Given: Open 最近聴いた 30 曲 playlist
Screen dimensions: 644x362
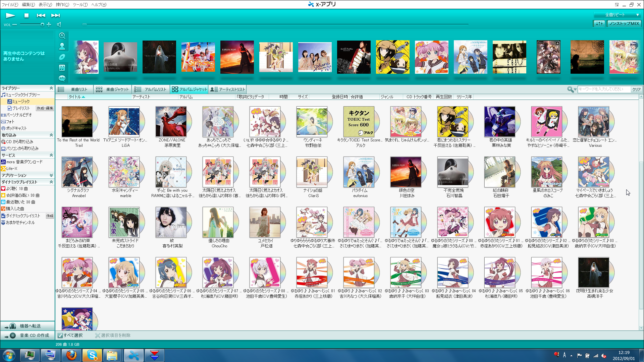Looking at the screenshot, I should [20, 202].
